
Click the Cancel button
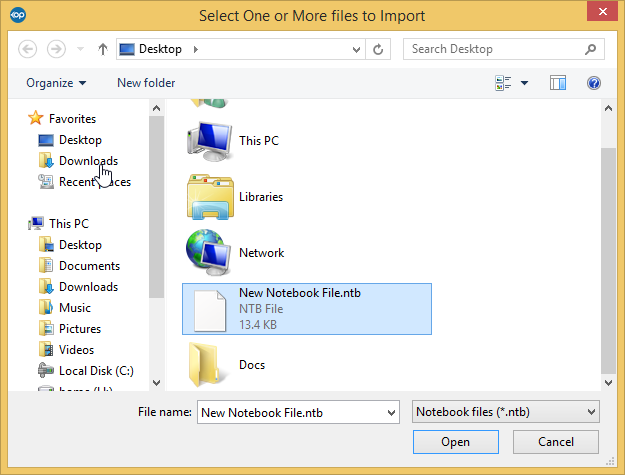click(556, 442)
